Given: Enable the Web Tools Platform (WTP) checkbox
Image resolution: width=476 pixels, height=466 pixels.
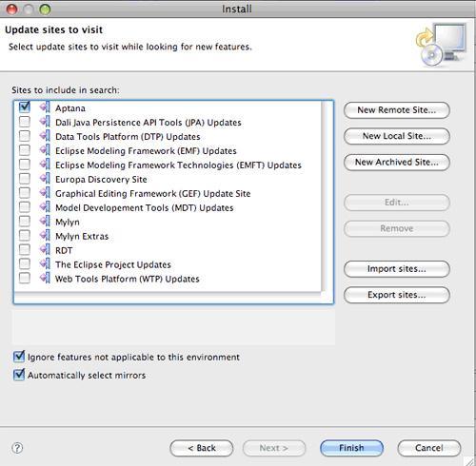Looking at the screenshot, I should (25, 278).
